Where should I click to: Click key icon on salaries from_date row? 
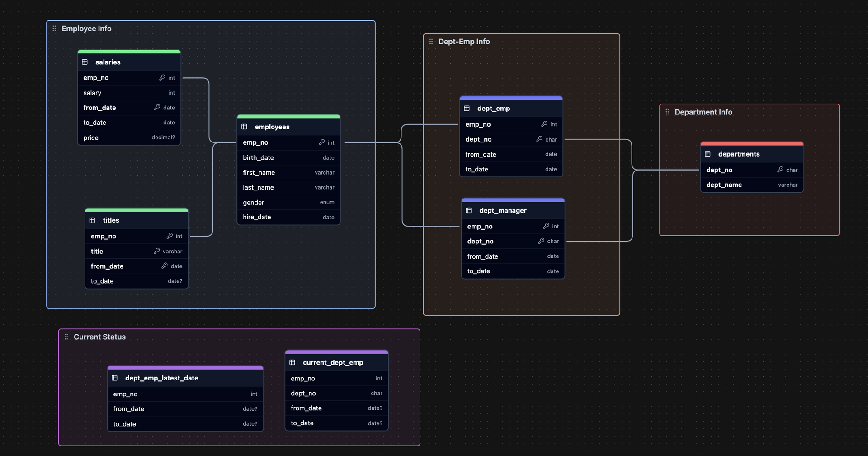(157, 108)
